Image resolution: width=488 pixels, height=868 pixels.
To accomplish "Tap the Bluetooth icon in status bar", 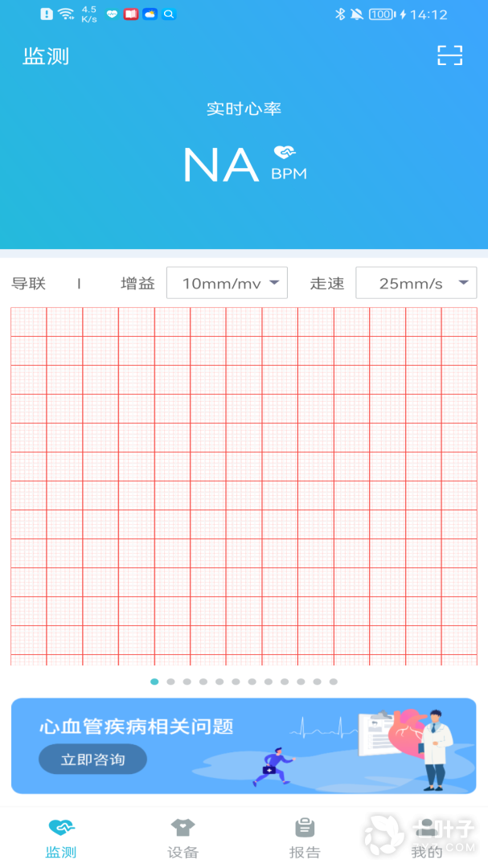I will 339,14.
